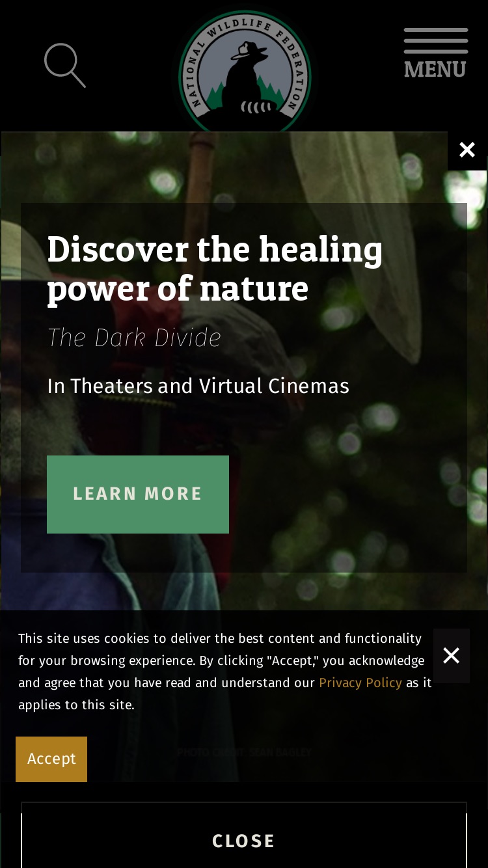Screen dimensions: 488x868
Task: Click 'The Dark Divide' italic subtitle
Action: click(x=134, y=338)
